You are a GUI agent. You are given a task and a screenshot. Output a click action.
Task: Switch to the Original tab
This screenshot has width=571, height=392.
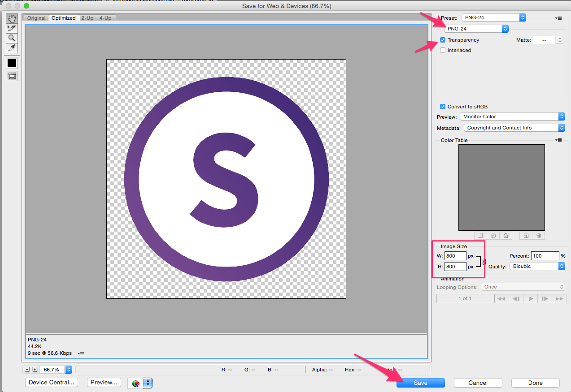(36, 17)
